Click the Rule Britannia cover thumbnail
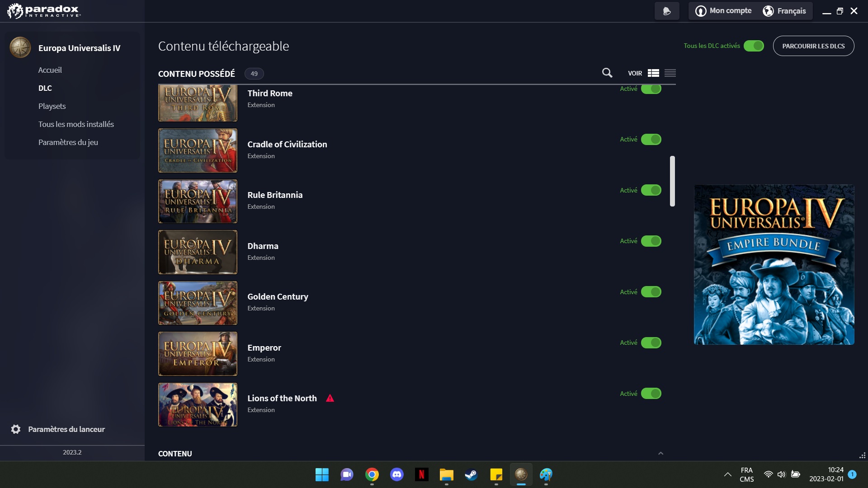Screen dimensions: 868x488 tap(198, 202)
